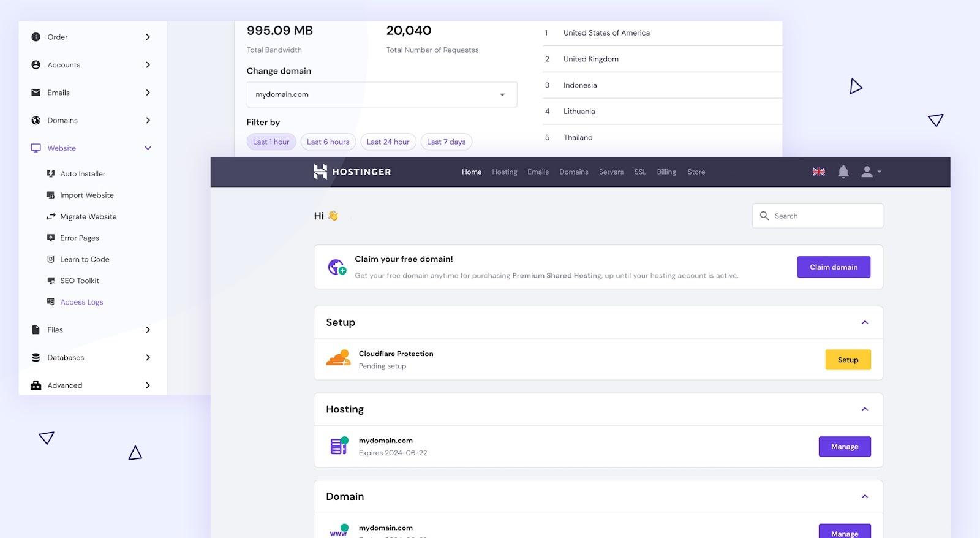Screen dimensions: 980x538
Task: Change language via UK flag icon
Action: 819,172
